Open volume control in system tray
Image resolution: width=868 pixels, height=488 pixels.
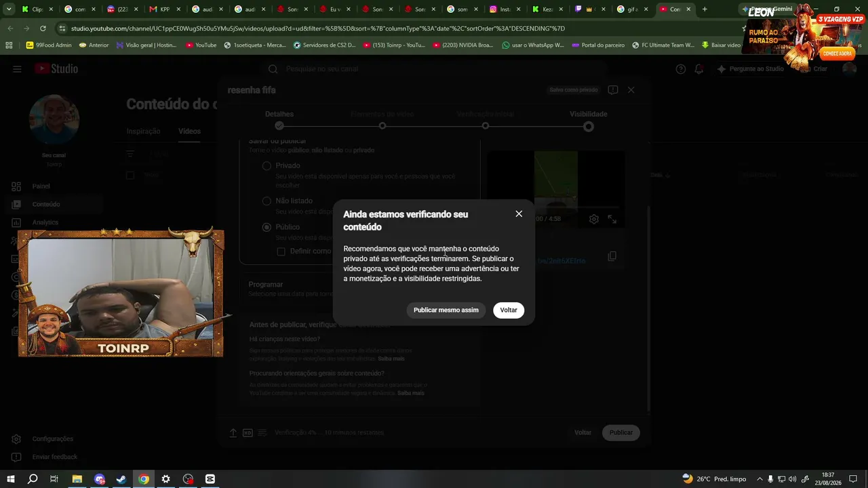tap(792, 479)
